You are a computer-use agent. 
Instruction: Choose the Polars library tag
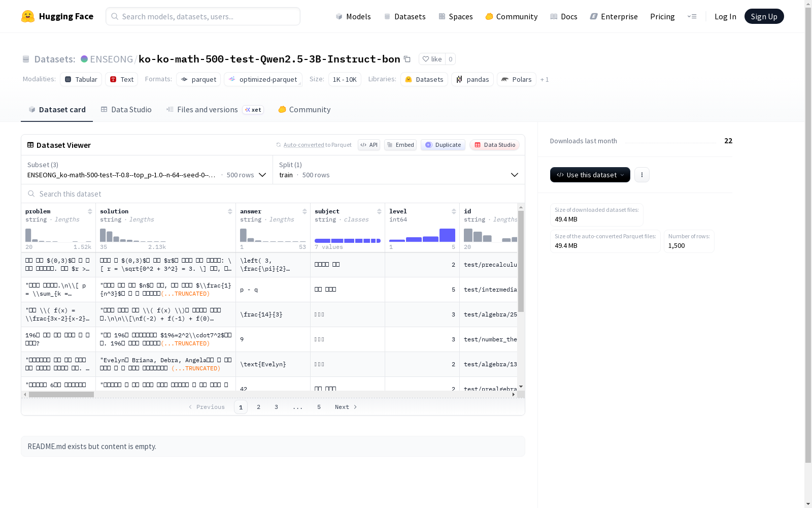coord(517,79)
